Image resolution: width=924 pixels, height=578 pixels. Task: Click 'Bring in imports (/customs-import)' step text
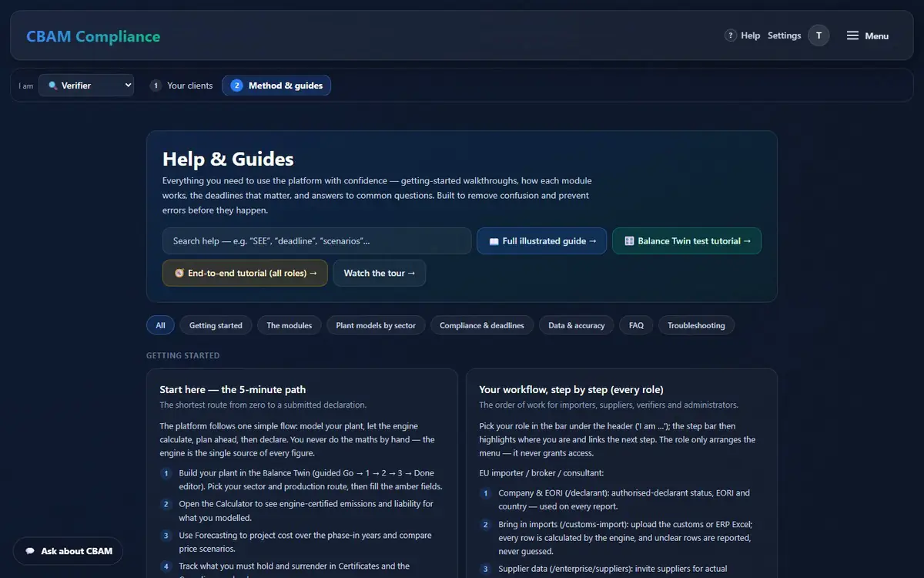click(624, 536)
